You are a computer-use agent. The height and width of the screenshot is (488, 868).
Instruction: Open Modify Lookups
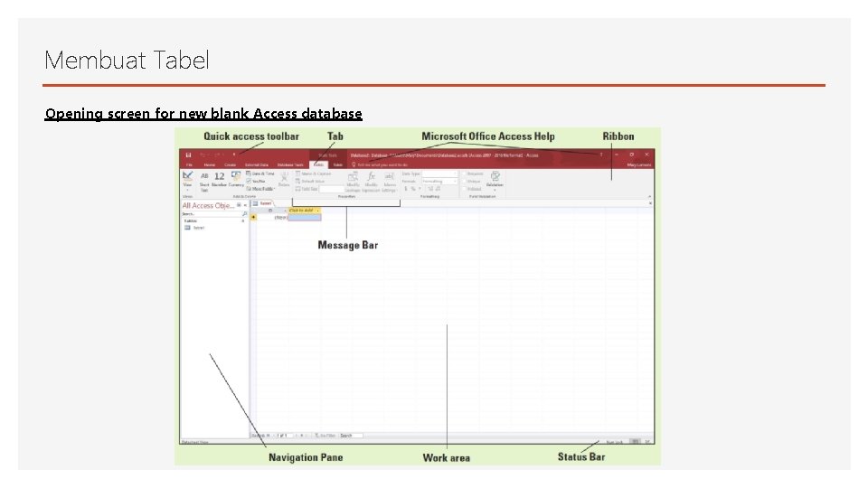[353, 182]
